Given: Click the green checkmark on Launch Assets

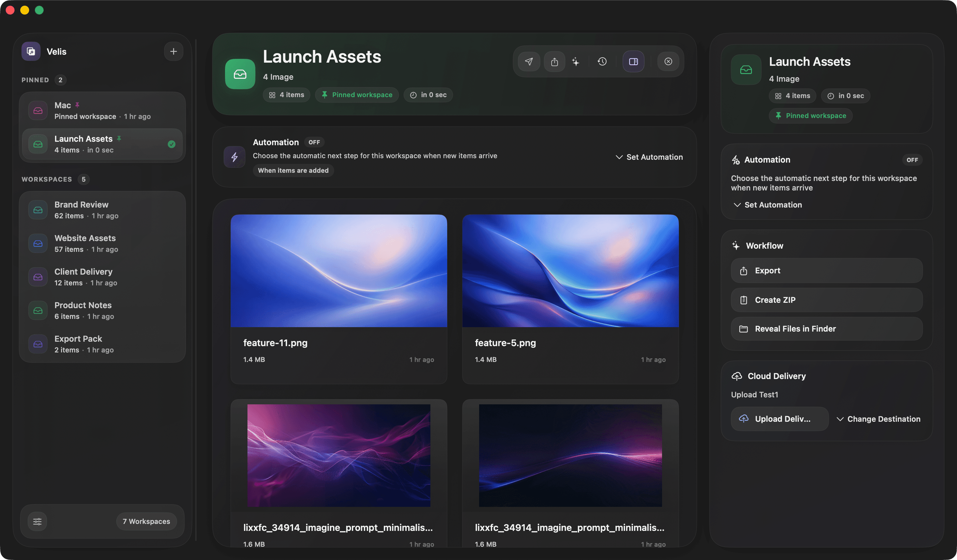Looking at the screenshot, I should pyautogui.click(x=172, y=144).
